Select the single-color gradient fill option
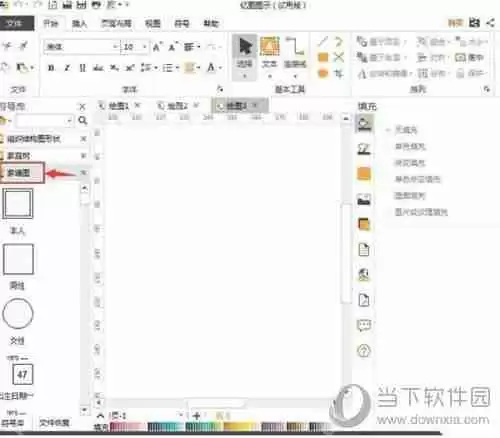The width and height of the screenshot is (500, 438). coord(418,179)
